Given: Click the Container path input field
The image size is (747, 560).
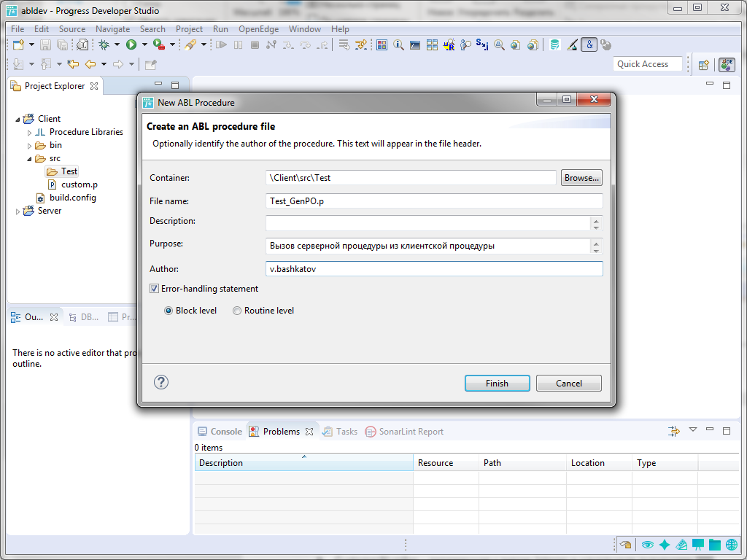Looking at the screenshot, I should click(411, 178).
